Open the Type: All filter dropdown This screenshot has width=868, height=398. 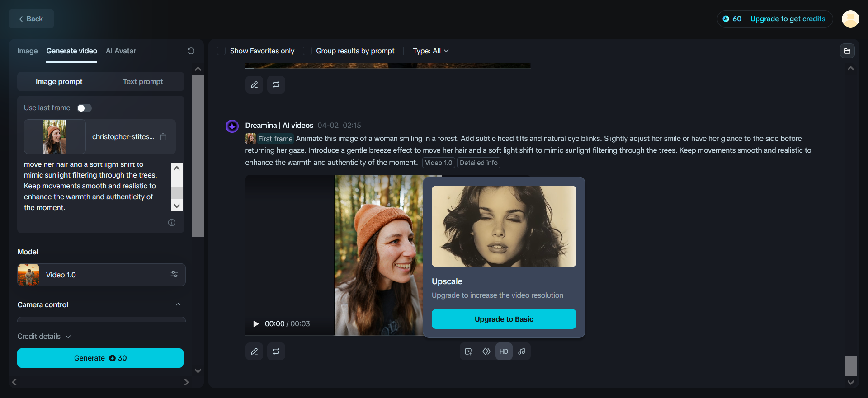pyautogui.click(x=431, y=51)
